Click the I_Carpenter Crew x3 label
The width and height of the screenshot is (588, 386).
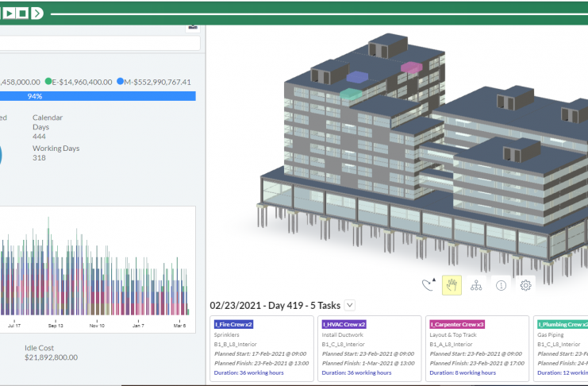(457, 325)
